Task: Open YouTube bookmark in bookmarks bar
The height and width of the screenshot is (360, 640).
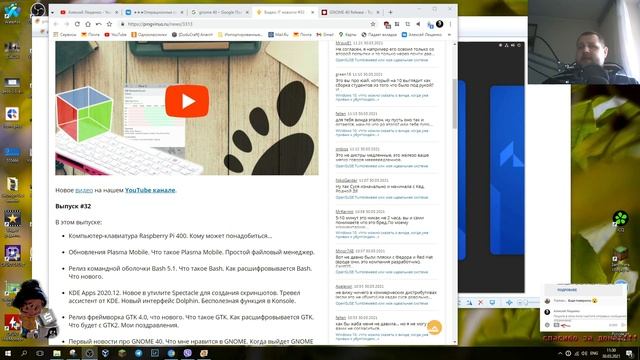Action: (x=116, y=35)
